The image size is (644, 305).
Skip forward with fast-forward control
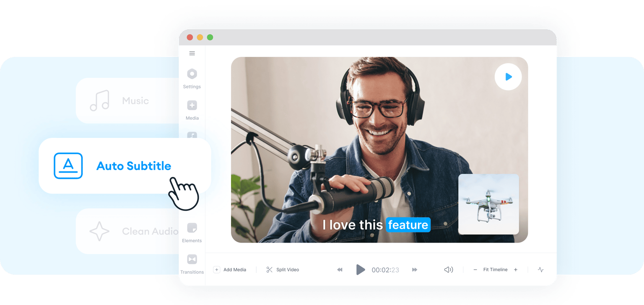click(x=415, y=270)
